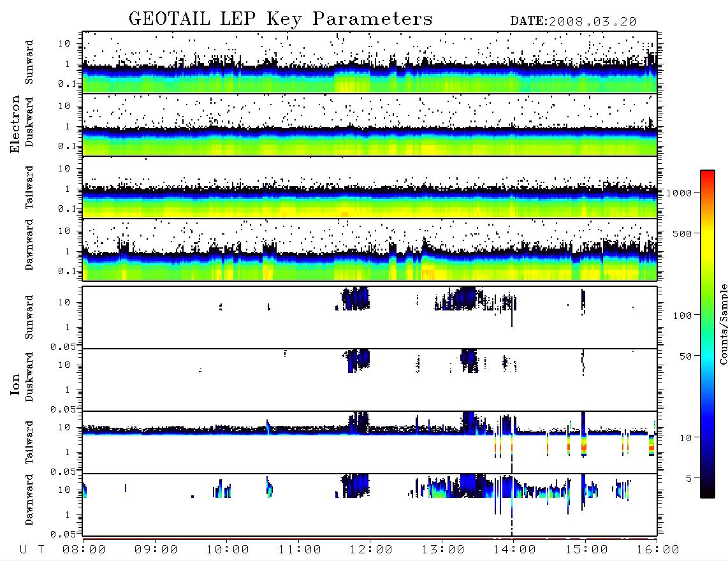
Task: Click the 12:00 time axis label
Action: [372, 550]
